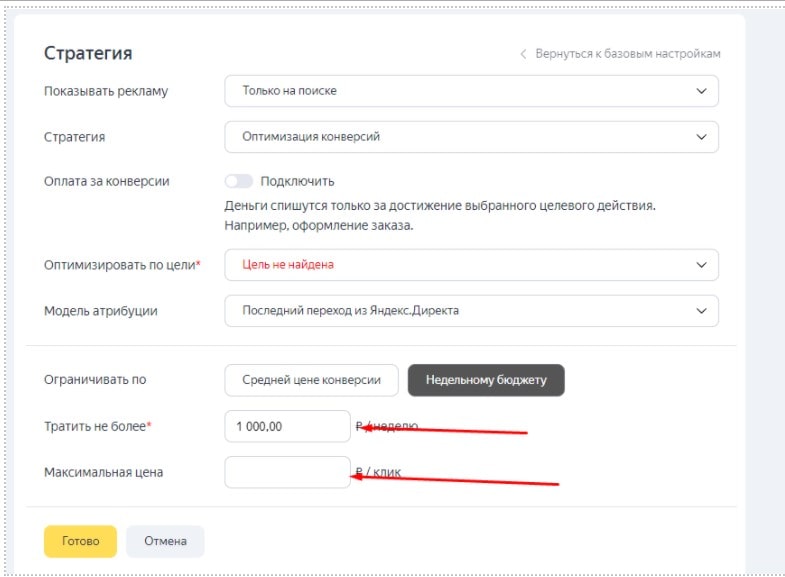785x577 pixels.
Task: Click the back chevron beside 'Вернуться к базовым настройкам'
Action: [x=523, y=54]
